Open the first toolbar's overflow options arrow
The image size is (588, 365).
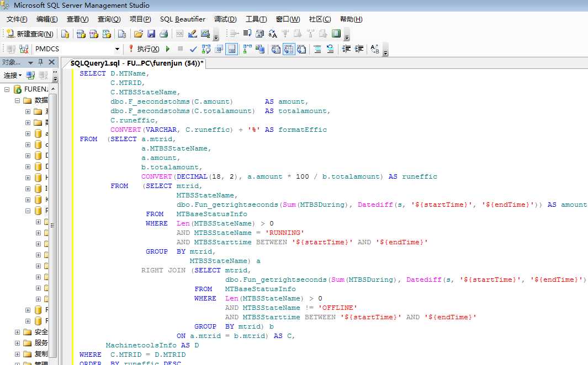coord(216,37)
